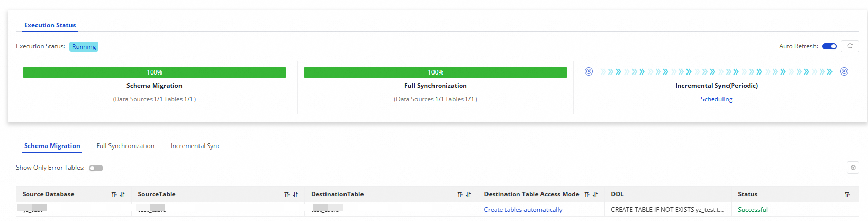The image size is (868, 221).
Task: Sort by the DestinationTable column
Action: [x=468, y=195]
